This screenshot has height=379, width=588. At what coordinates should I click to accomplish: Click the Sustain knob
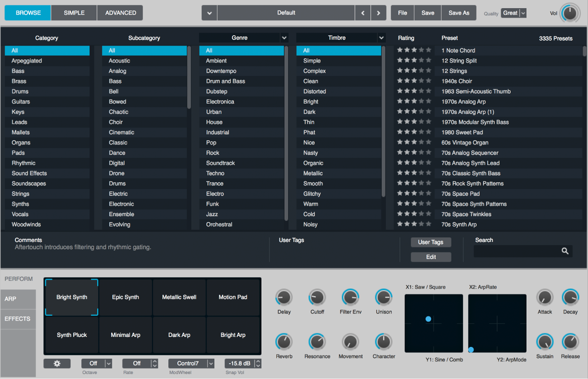click(x=545, y=342)
